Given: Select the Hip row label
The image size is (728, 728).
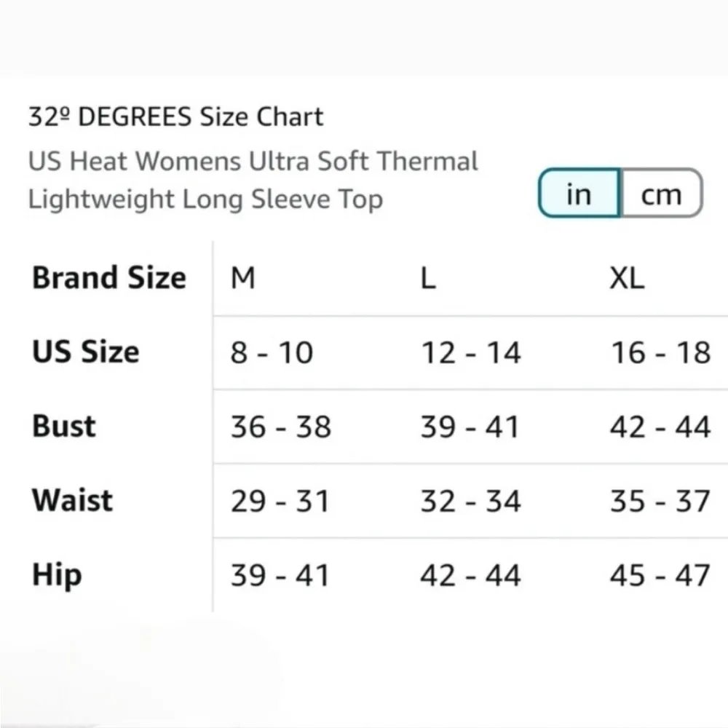Looking at the screenshot, I should [x=56, y=575].
